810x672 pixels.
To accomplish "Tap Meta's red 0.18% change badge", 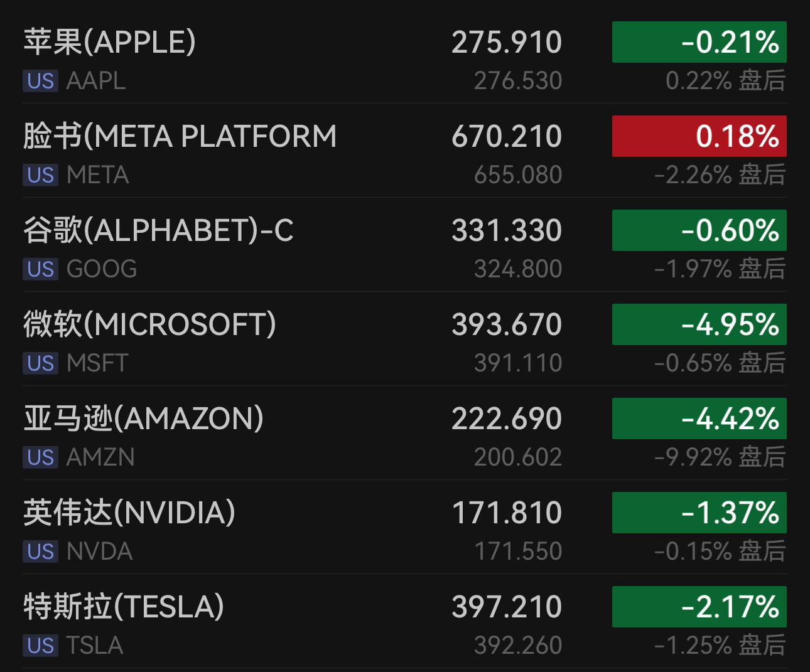I will [699, 136].
